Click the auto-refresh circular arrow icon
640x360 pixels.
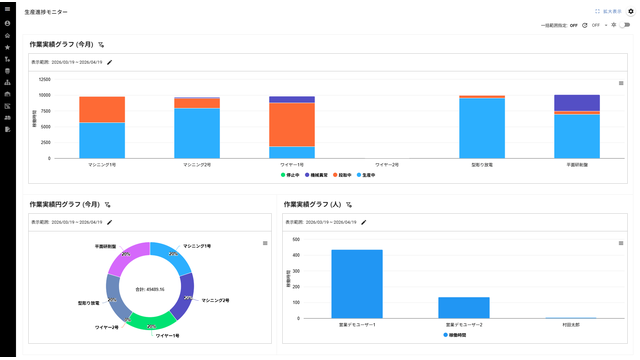[x=584, y=25]
